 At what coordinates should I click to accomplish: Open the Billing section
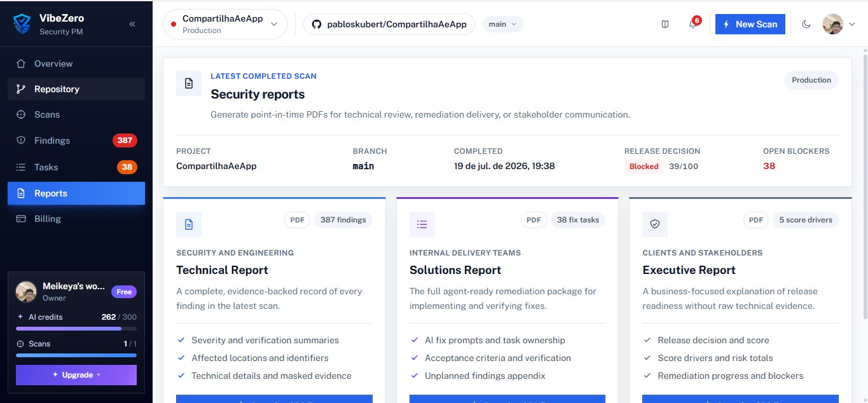[76, 219]
